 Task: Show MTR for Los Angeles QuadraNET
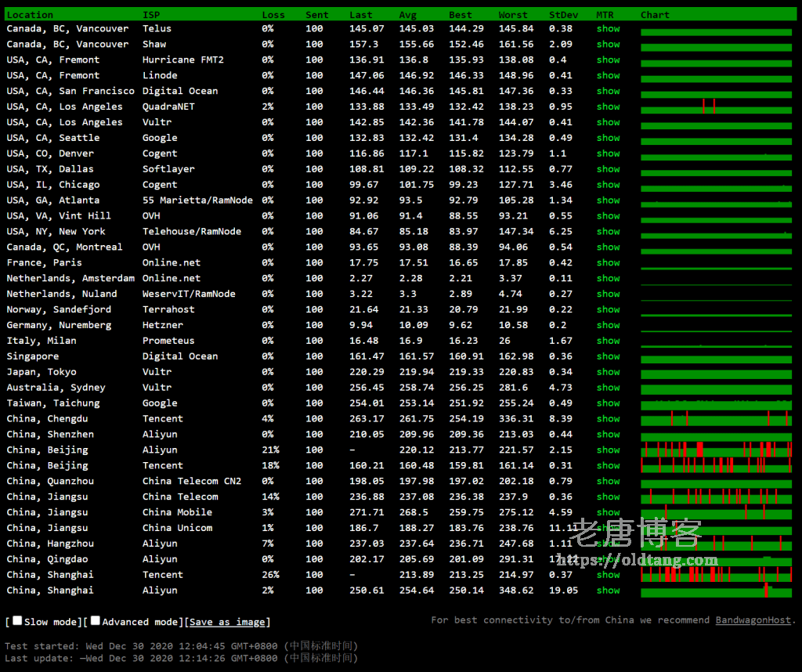tap(608, 107)
